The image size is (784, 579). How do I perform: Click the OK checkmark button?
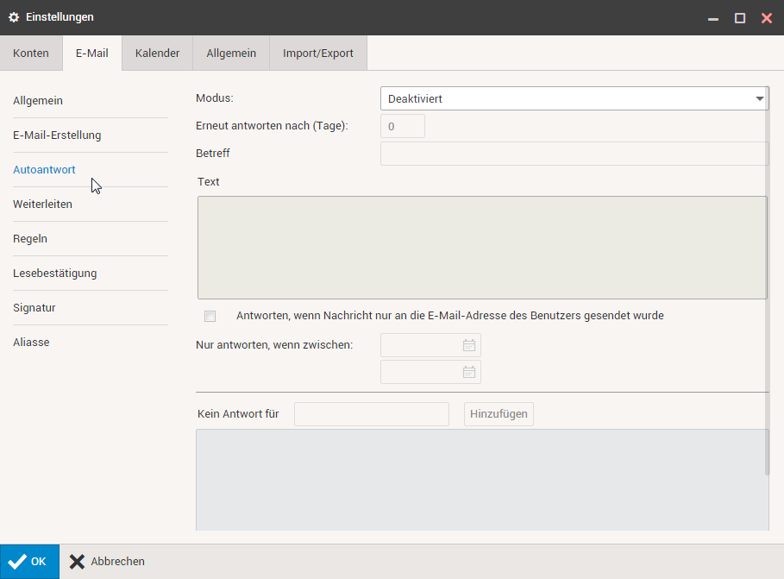point(29,562)
